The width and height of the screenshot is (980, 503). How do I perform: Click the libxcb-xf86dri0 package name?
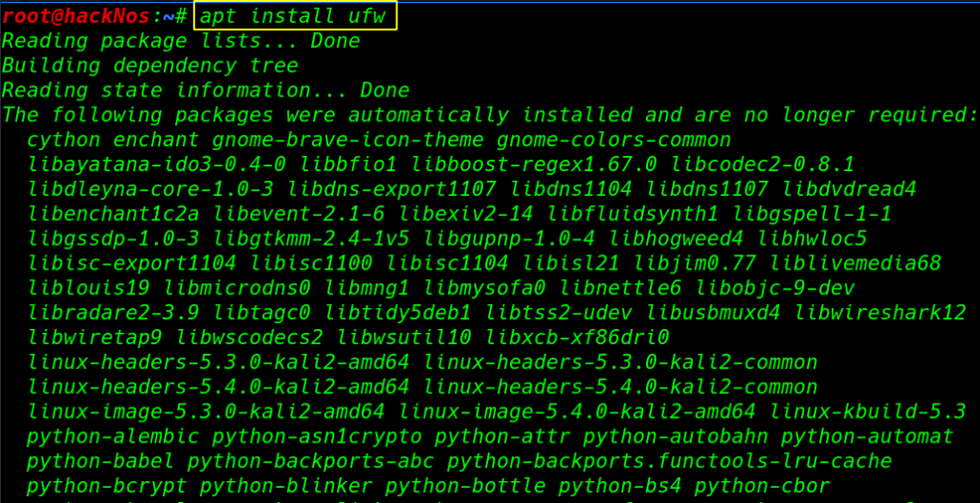[577, 338]
